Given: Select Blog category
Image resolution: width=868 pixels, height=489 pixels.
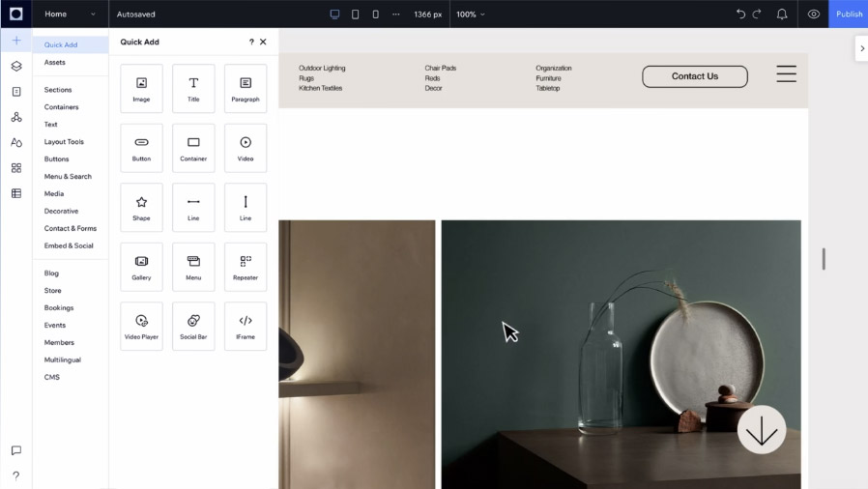Looking at the screenshot, I should [51, 273].
